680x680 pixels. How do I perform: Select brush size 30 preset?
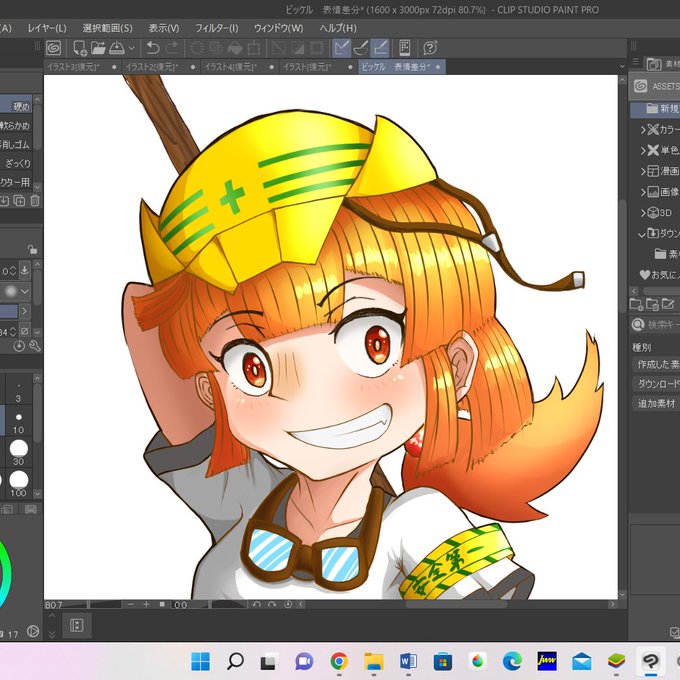click(x=18, y=452)
